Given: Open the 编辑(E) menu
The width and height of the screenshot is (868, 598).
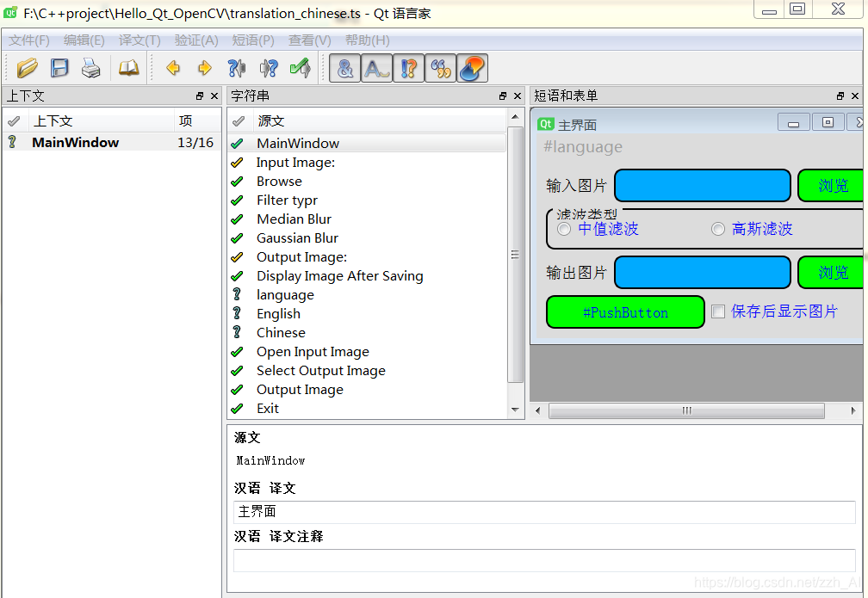Looking at the screenshot, I should [x=84, y=40].
